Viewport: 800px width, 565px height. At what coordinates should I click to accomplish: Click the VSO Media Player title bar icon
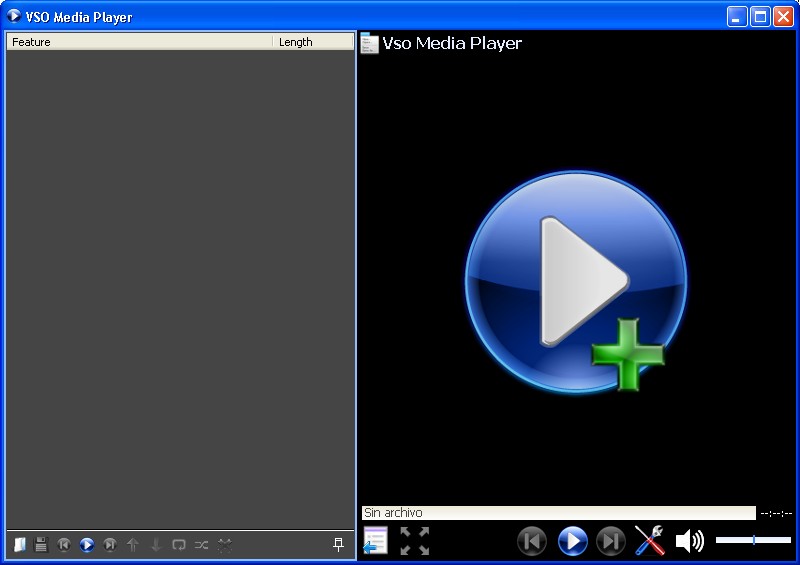(14, 16)
